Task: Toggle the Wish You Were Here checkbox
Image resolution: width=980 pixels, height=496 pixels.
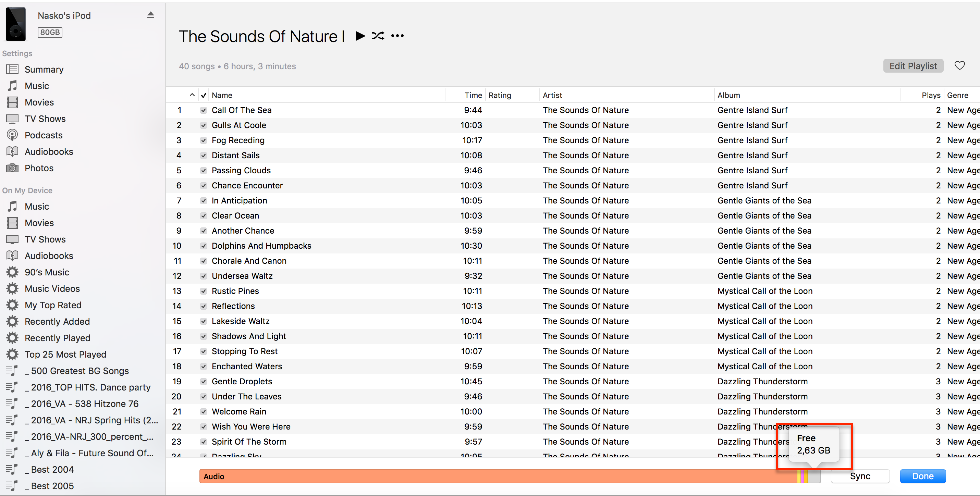Action: [x=204, y=427]
